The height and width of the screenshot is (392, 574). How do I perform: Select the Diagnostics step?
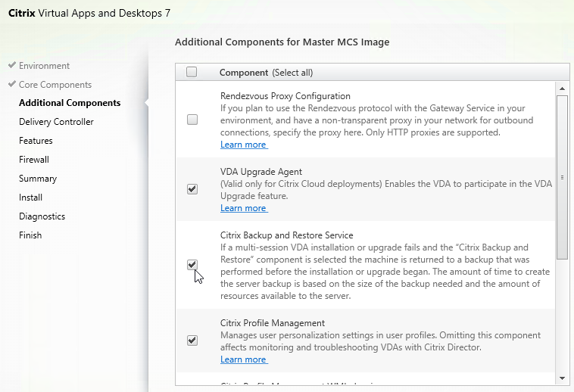click(42, 216)
